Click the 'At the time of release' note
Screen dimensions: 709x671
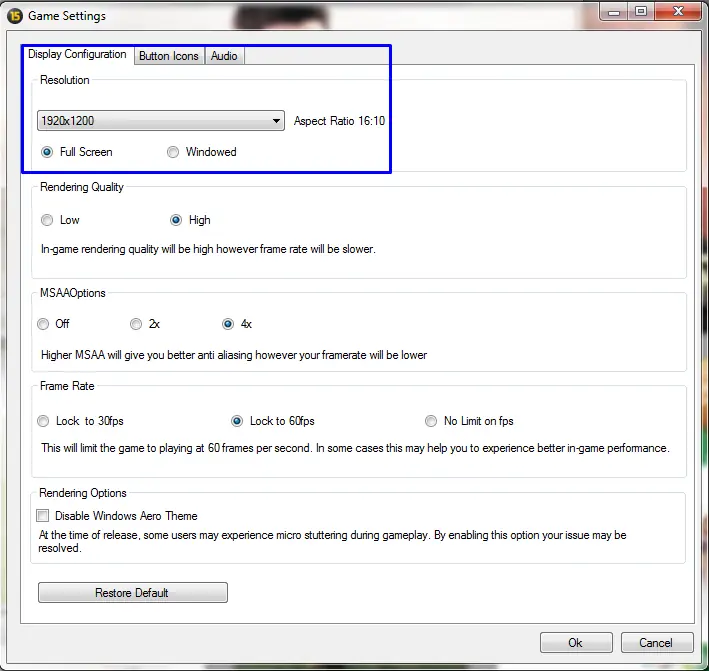click(x=332, y=541)
